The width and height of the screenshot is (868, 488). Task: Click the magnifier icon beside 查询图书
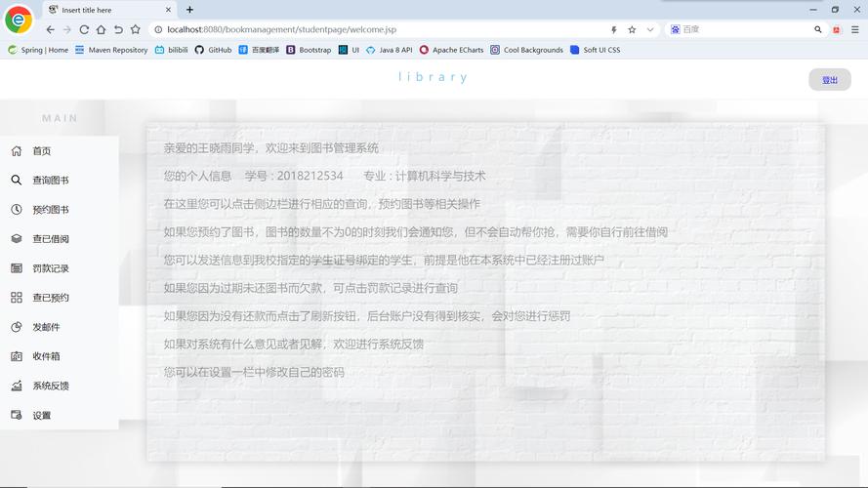(17, 180)
